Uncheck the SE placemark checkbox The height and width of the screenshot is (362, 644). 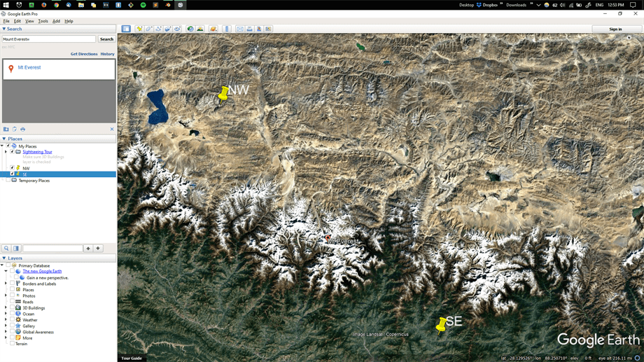point(12,174)
